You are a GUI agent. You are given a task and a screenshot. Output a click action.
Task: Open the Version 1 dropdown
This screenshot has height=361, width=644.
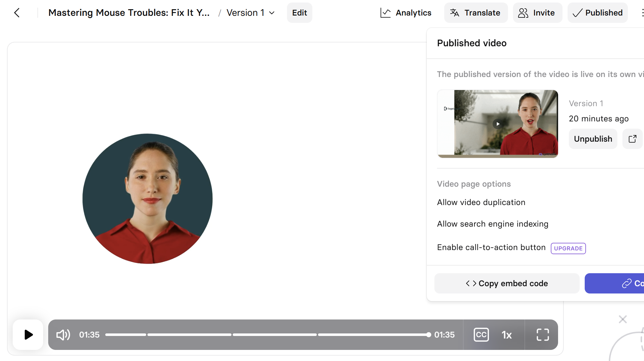point(250,13)
